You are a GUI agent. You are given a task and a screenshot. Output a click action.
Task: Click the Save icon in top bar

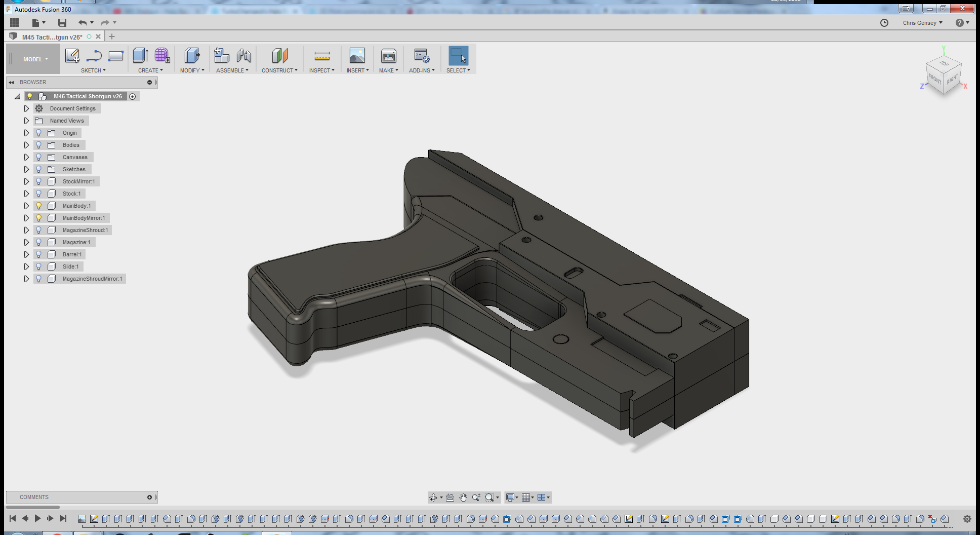pyautogui.click(x=62, y=23)
